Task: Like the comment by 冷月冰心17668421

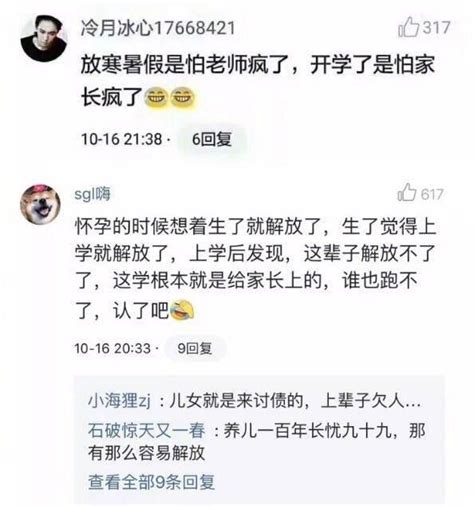Action: pyautogui.click(x=408, y=27)
